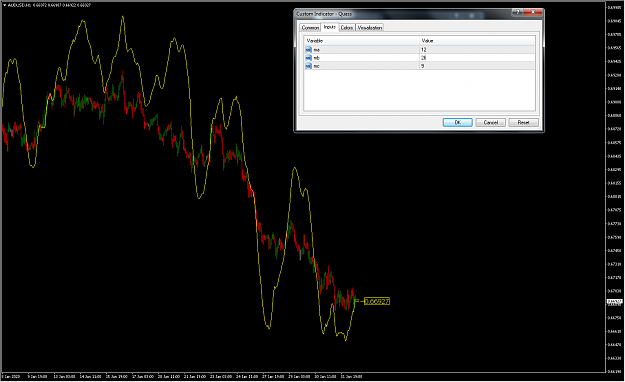Click the variable icon in the third row

(x=308, y=66)
